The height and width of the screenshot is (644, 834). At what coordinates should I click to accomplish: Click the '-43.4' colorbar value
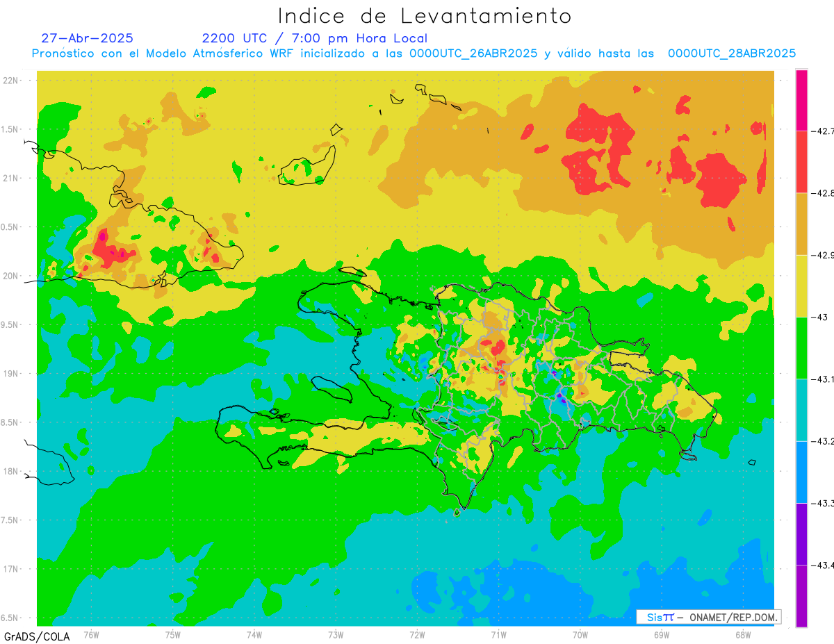tap(823, 565)
